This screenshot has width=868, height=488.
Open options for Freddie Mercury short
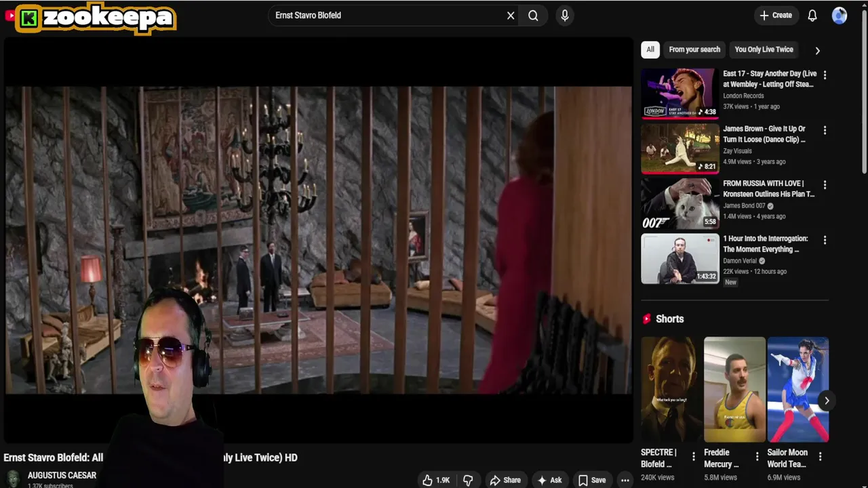click(x=757, y=457)
